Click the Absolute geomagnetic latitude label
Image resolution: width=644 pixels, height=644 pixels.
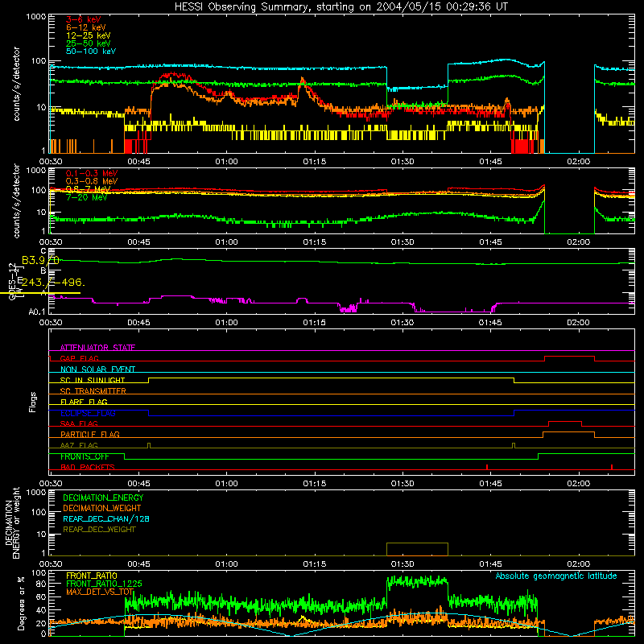click(x=556, y=576)
